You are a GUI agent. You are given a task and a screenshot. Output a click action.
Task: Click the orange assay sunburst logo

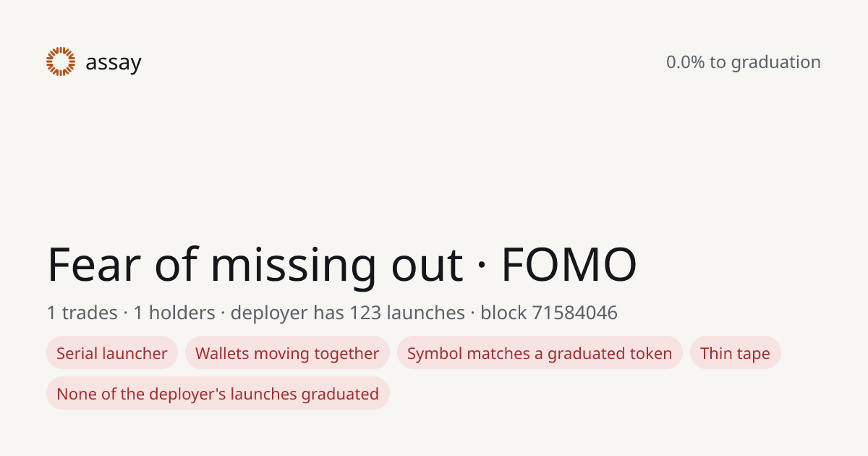[61, 62]
